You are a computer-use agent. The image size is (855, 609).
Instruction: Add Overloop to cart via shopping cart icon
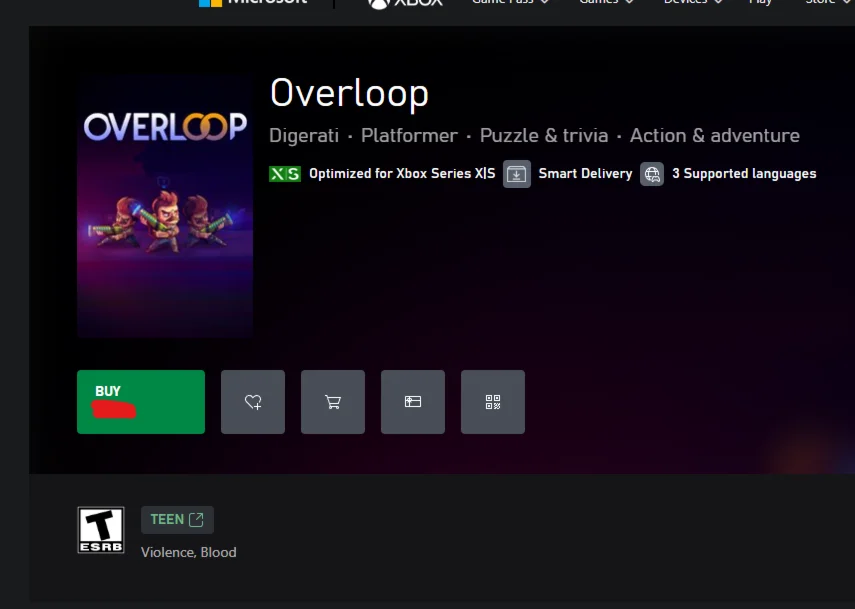pos(333,402)
